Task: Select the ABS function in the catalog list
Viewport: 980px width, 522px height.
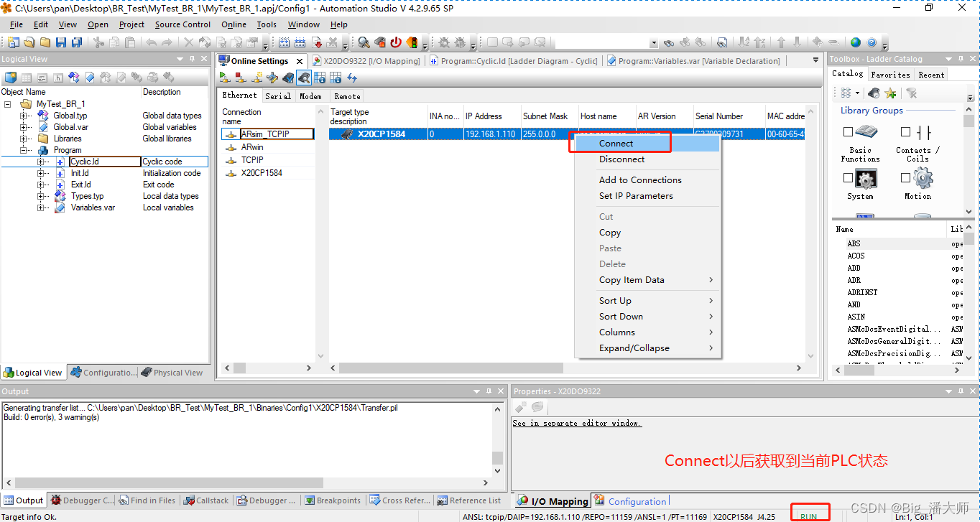Action: [854, 243]
